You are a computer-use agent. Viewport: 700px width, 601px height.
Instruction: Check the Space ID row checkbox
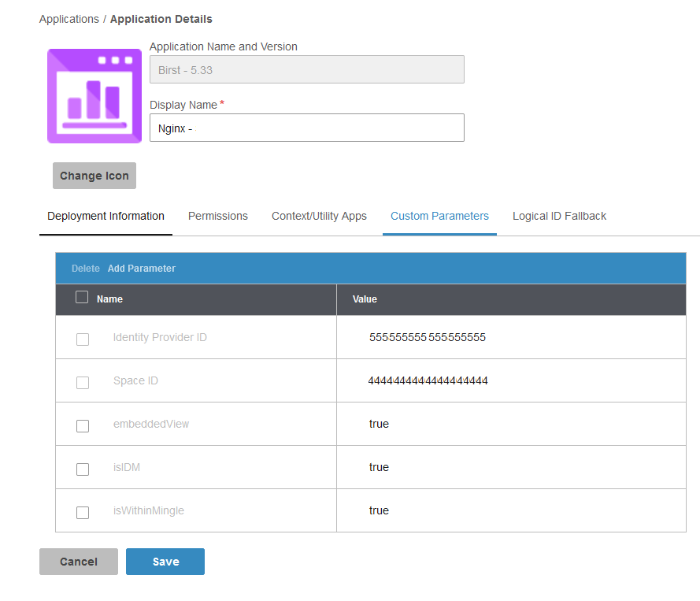tap(83, 383)
